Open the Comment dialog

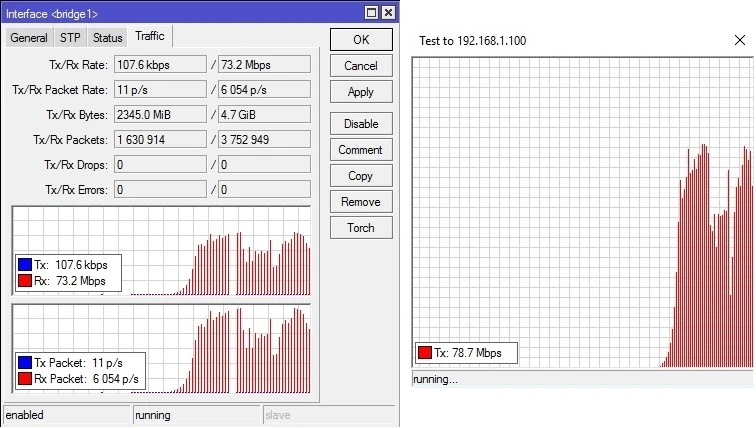[360, 150]
